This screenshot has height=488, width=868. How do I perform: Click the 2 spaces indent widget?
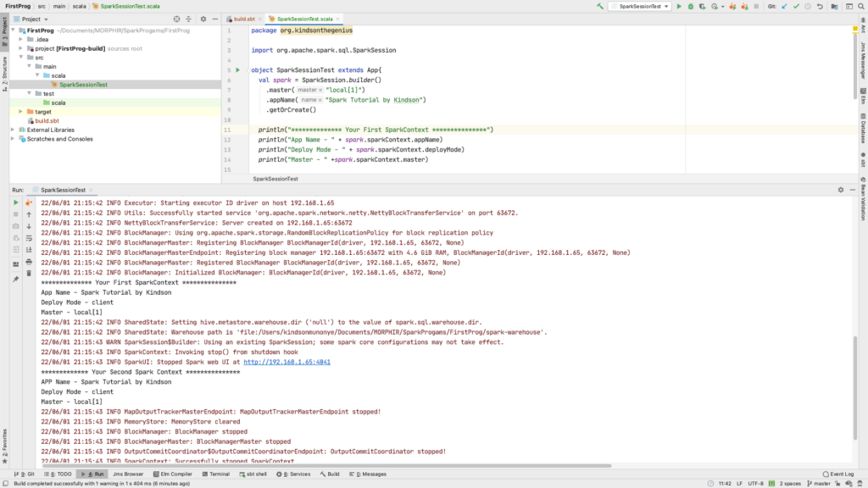(x=790, y=484)
